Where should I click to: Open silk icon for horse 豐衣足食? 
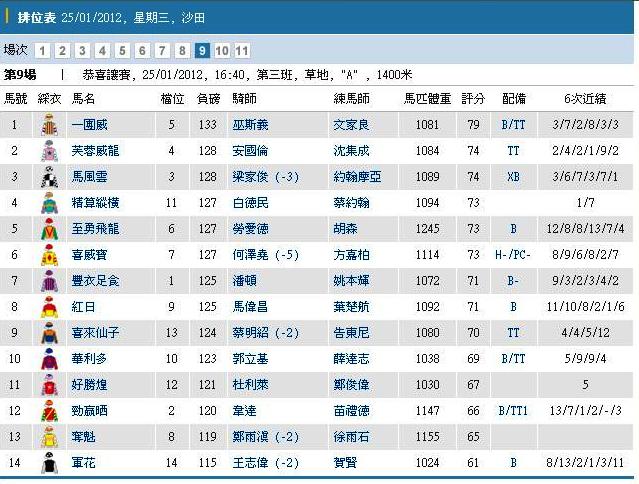coord(48,281)
